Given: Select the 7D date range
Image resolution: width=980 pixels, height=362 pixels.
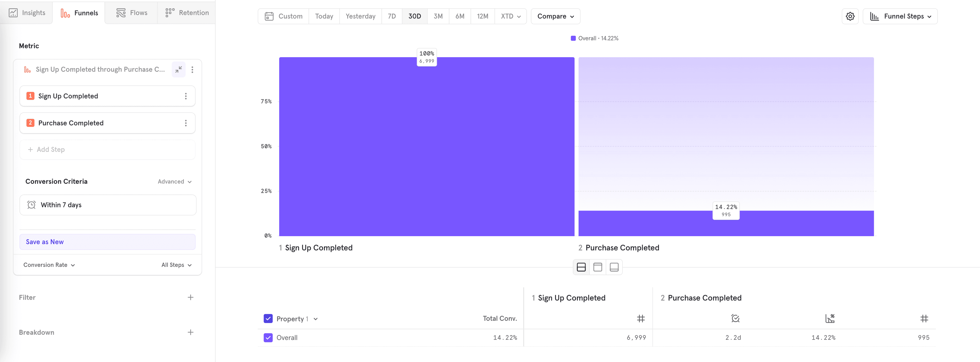Looking at the screenshot, I should click(391, 16).
